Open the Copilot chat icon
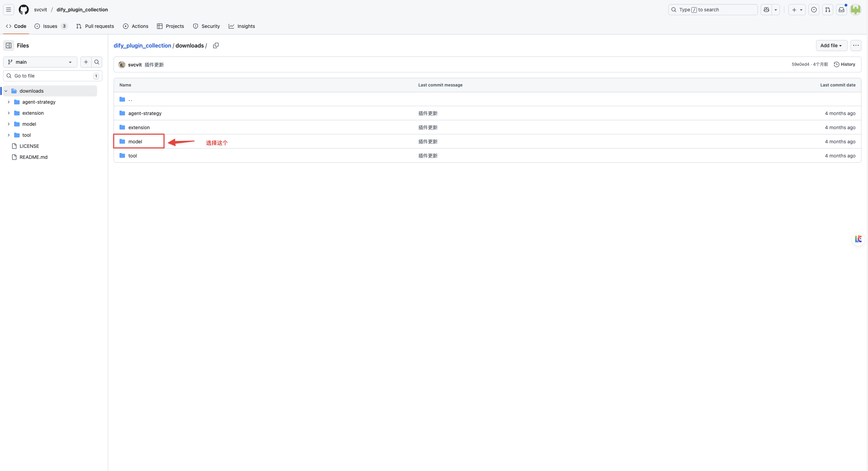Screen dimensions: 868x471 coord(766,10)
